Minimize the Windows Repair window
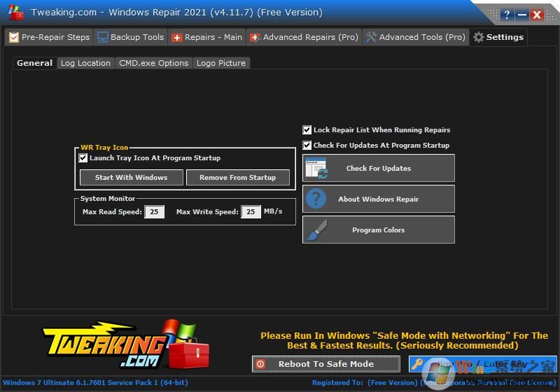Viewport: 560px width, 392px height. [x=521, y=15]
